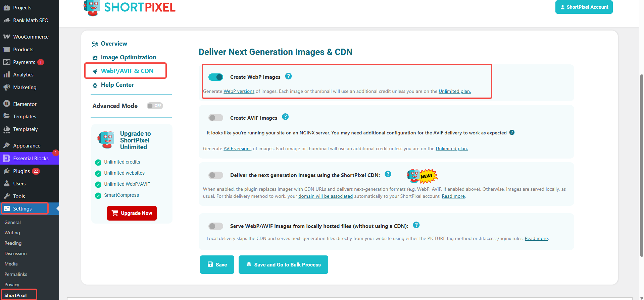Open Unlimited plan link in AVIF section

coord(452,148)
